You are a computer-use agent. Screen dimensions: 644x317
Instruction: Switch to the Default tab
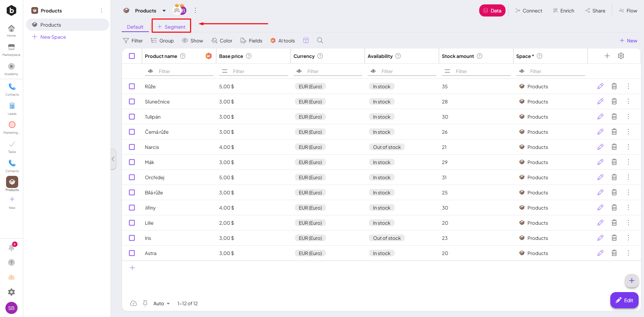[135, 27]
